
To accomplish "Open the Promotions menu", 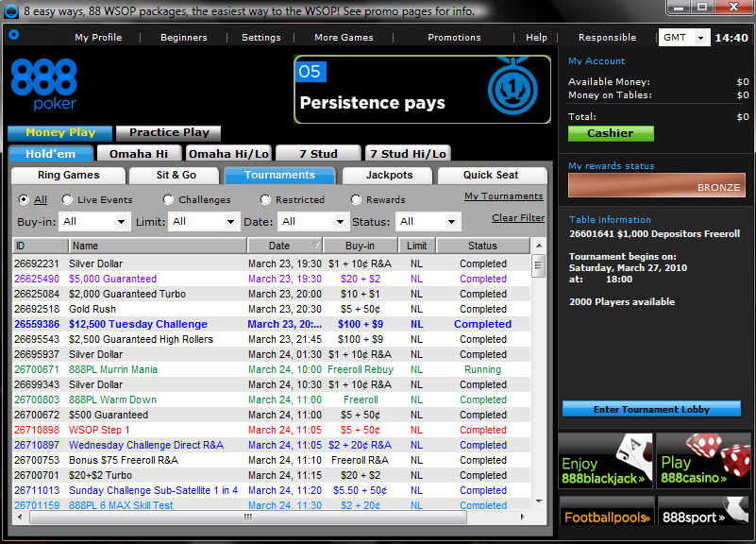I will pos(454,37).
